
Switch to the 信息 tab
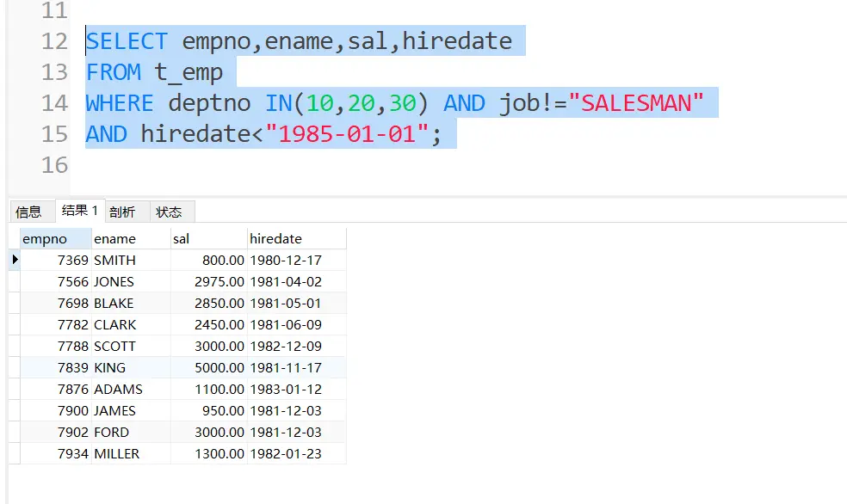pyautogui.click(x=28, y=212)
